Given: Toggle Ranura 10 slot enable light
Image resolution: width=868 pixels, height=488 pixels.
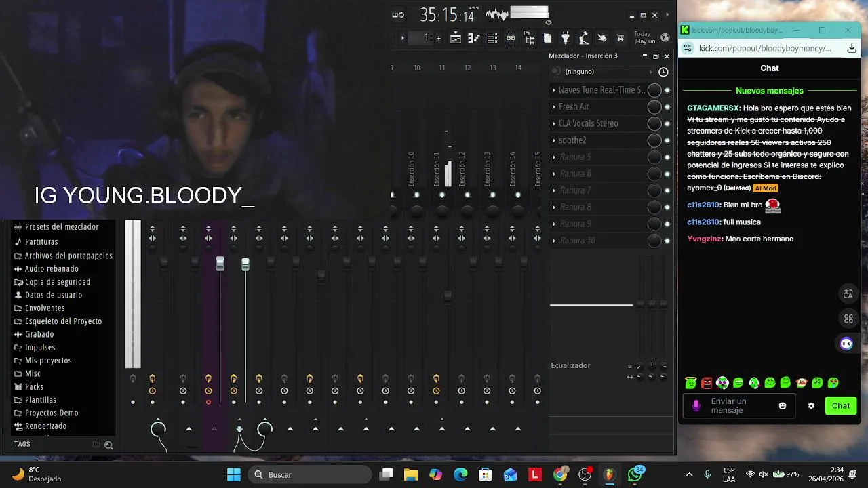Looking at the screenshot, I should [x=667, y=241].
